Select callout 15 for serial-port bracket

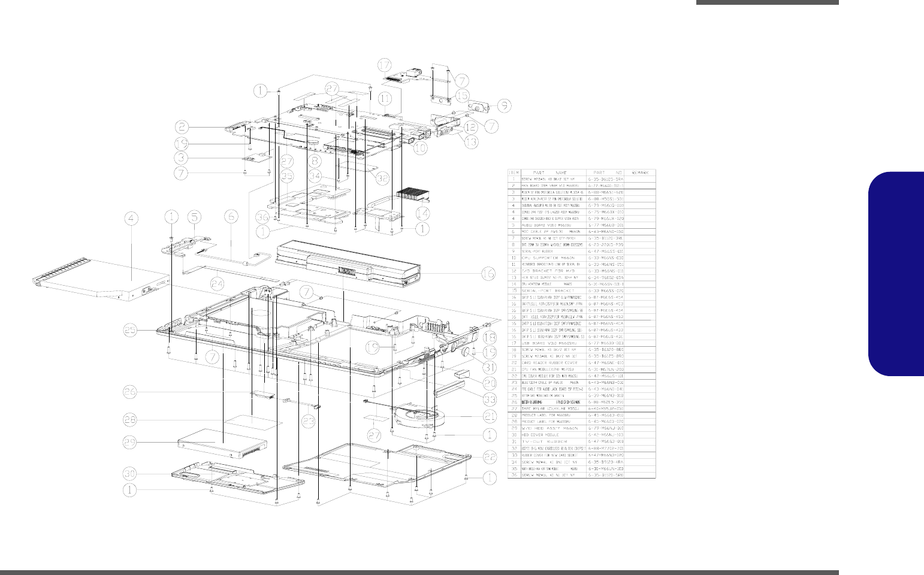(x=461, y=95)
